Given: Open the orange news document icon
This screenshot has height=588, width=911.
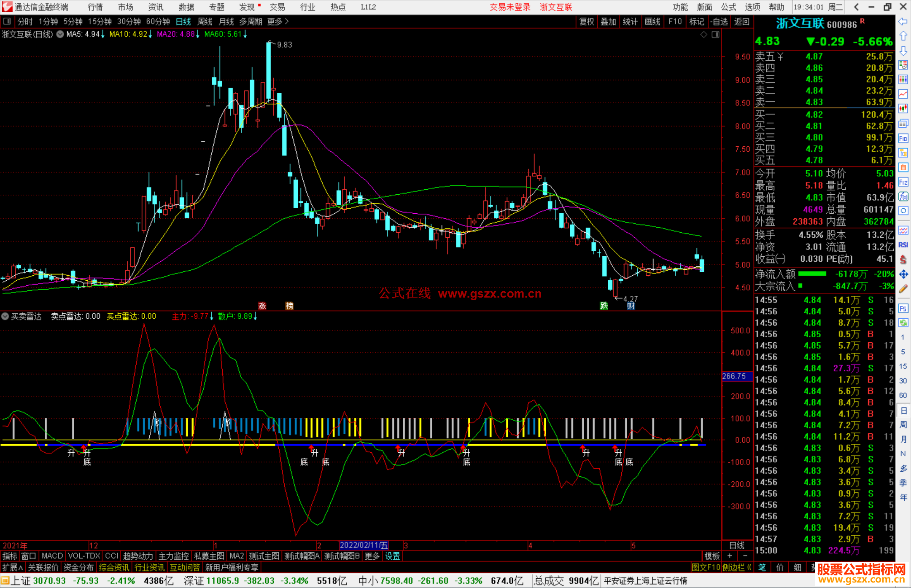Looking at the screenshot, I should [x=903, y=167].
